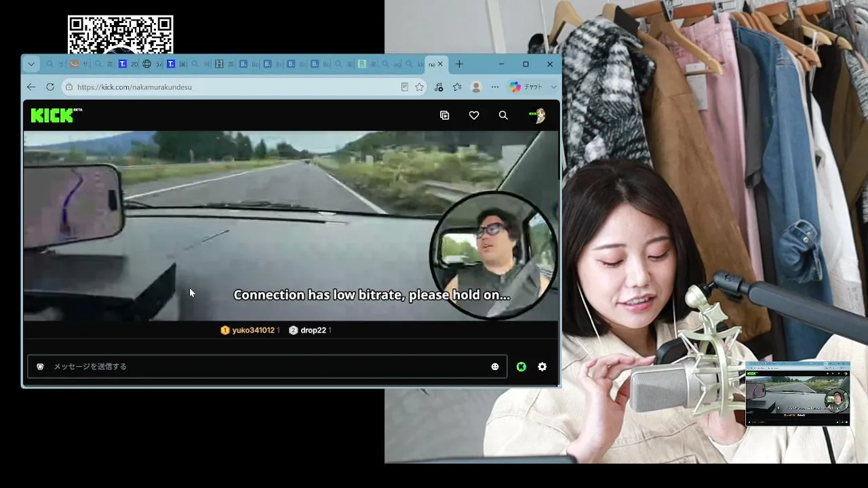
Task: Click the QR code at top left
Action: pos(120,35)
